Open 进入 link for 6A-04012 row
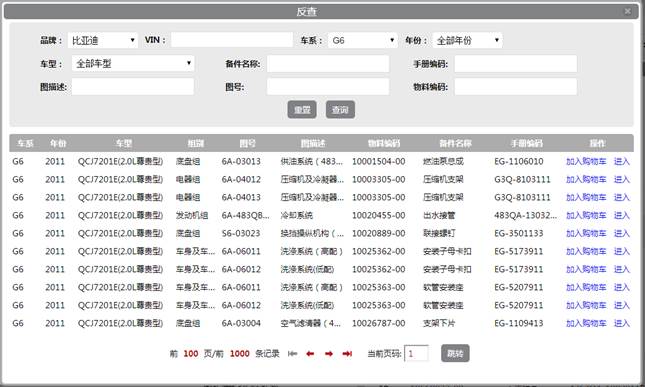The image size is (645, 387). [622, 180]
